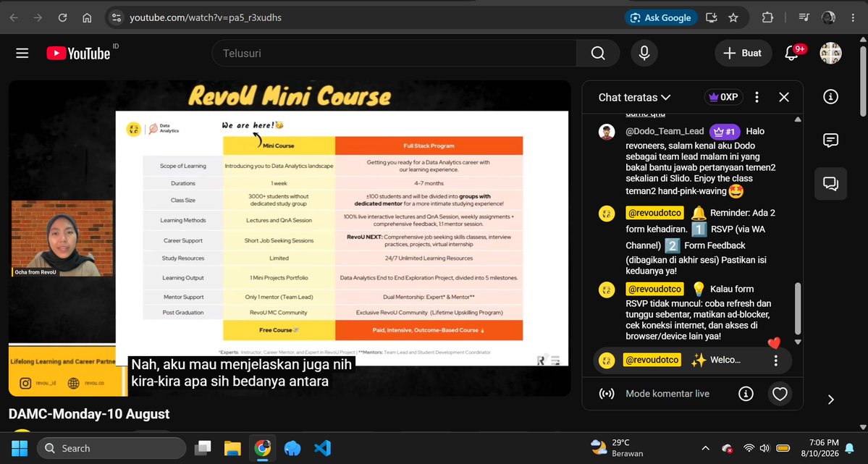
Task: Open the weather widget 29°C Berawan
Action: coord(618,448)
